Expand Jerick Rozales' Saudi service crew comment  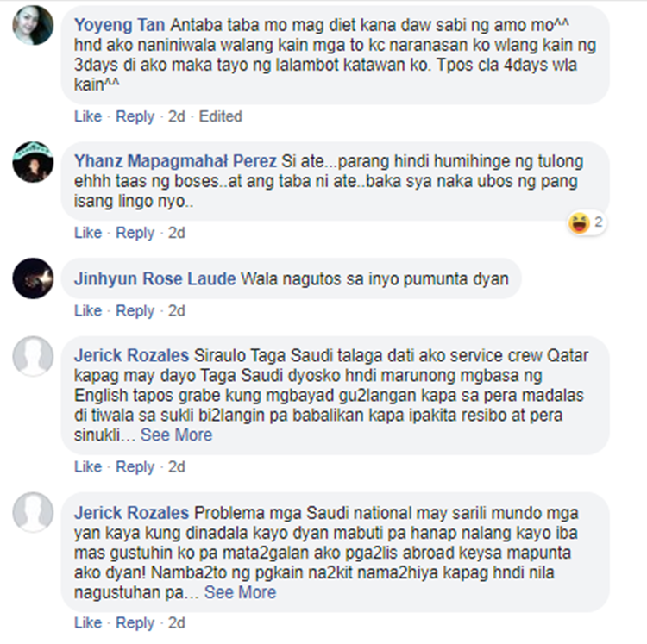click(176, 435)
